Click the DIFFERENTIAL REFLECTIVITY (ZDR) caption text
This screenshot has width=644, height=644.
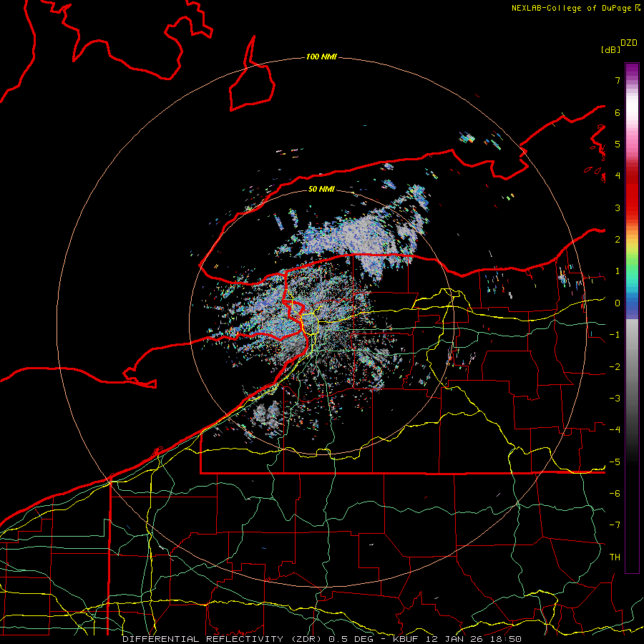(223, 639)
